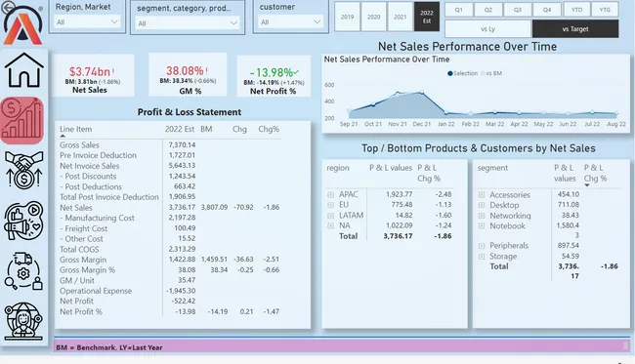Open the Home page icon
Image resolution: width=635 pixels, height=364 pixels.
[x=23, y=71]
